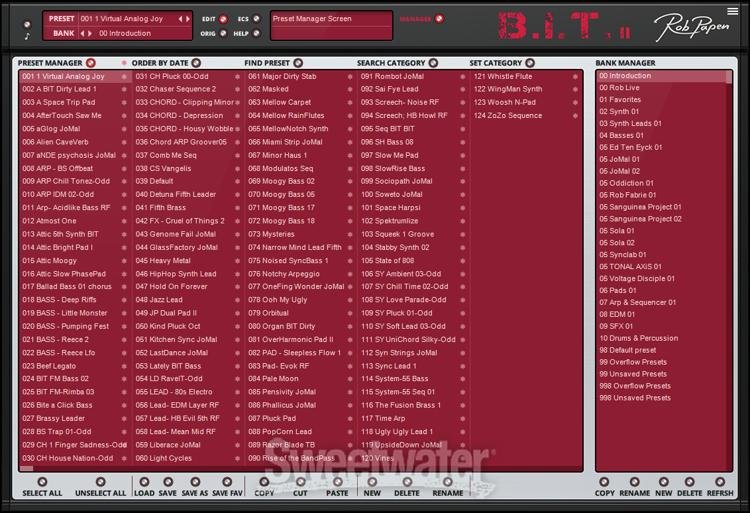750x513 pixels.
Task: Click the Save Fav button
Action: pos(227,482)
